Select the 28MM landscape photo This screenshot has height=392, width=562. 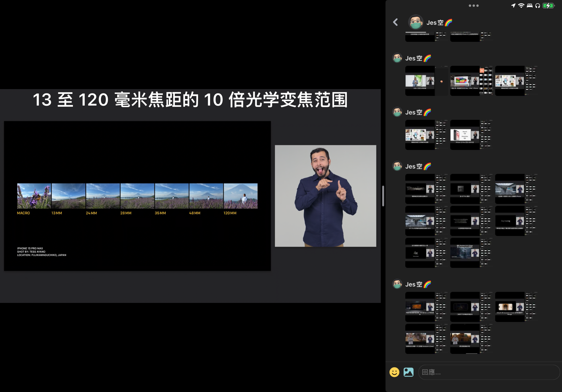(137, 196)
